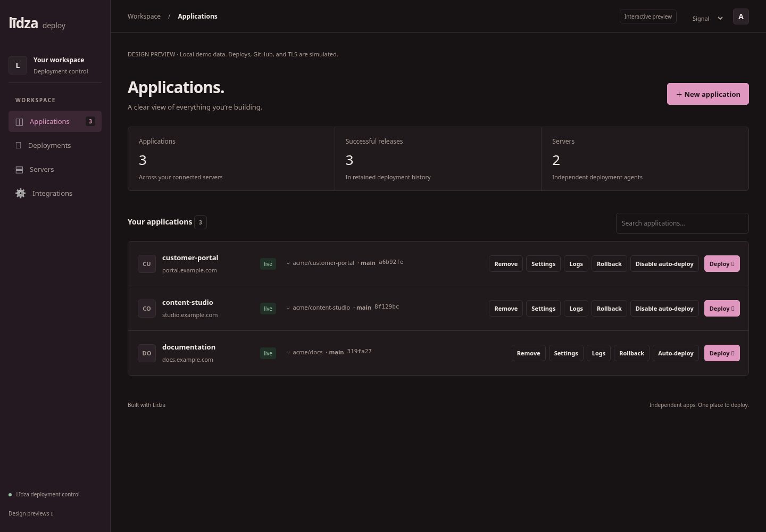The image size is (766, 532).
Task: Click commit hash a6b92fe
Action: click(391, 262)
